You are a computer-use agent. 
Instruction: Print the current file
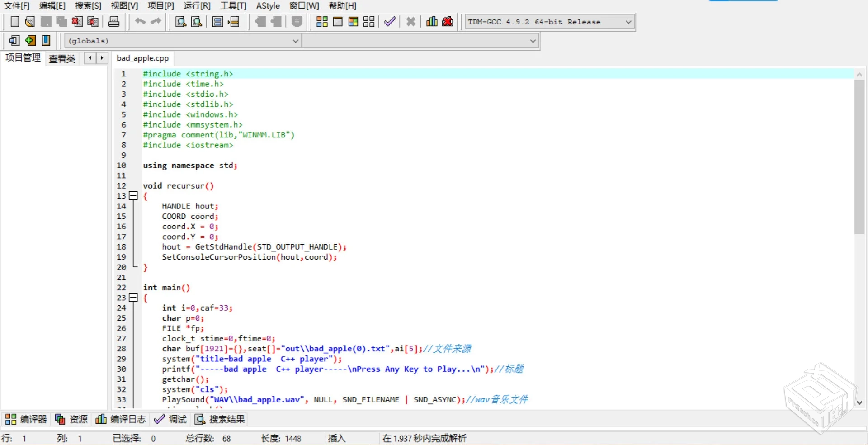point(114,21)
